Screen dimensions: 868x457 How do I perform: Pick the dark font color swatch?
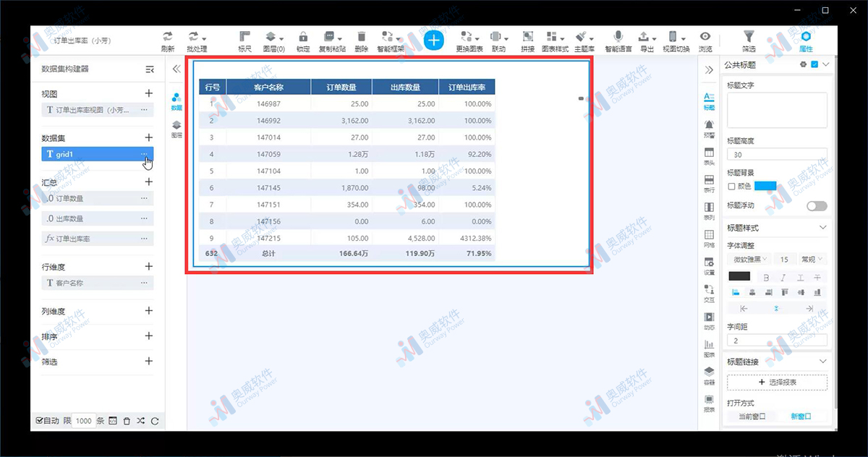[739, 276]
